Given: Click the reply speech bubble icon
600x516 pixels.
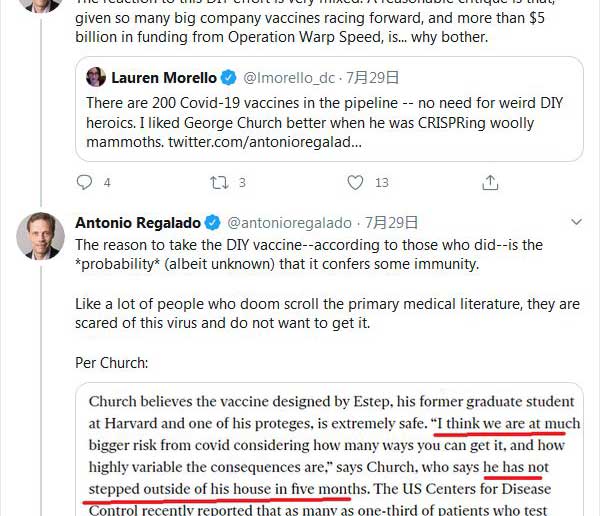Looking at the screenshot, I should [85, 182].
